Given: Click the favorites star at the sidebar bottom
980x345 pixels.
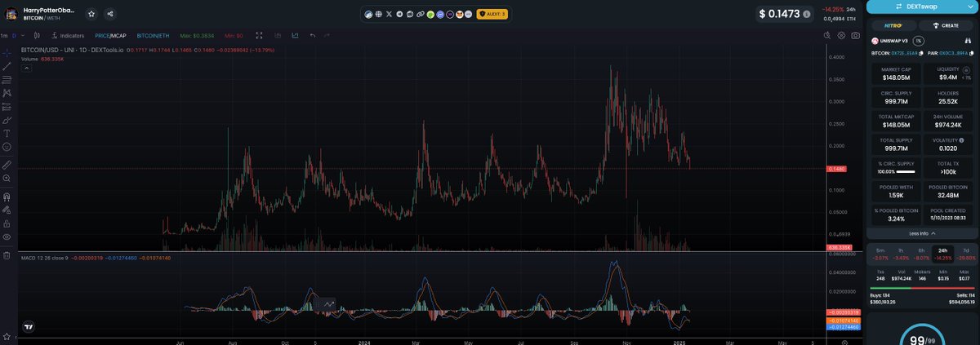Looking at the screenshot, I should coord(7,336).
